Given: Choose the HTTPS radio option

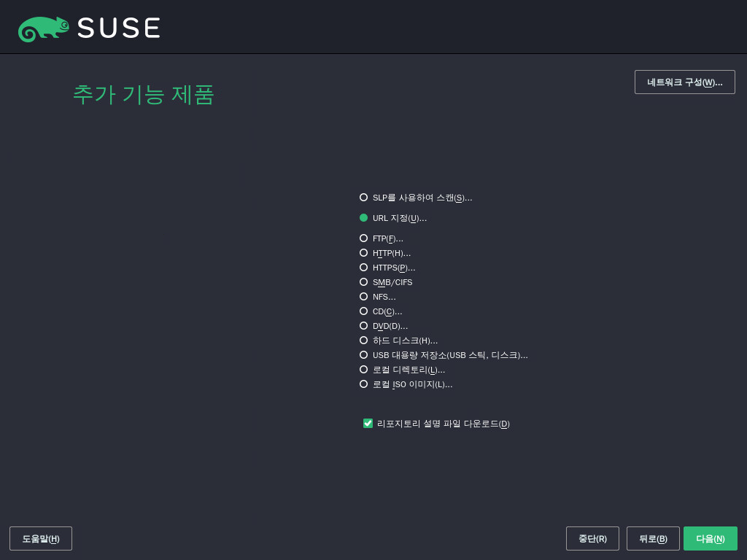Looking at the screenshot, I should click(364, 268).
